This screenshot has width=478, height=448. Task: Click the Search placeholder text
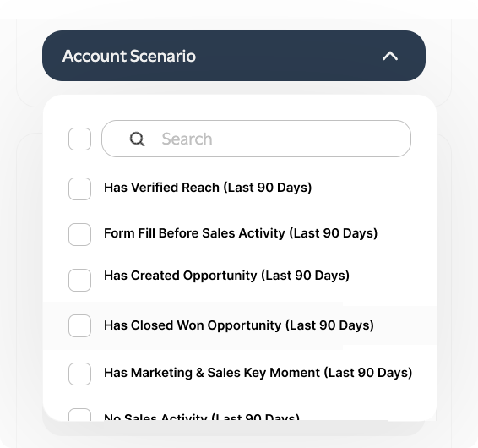tap(187, 139)
